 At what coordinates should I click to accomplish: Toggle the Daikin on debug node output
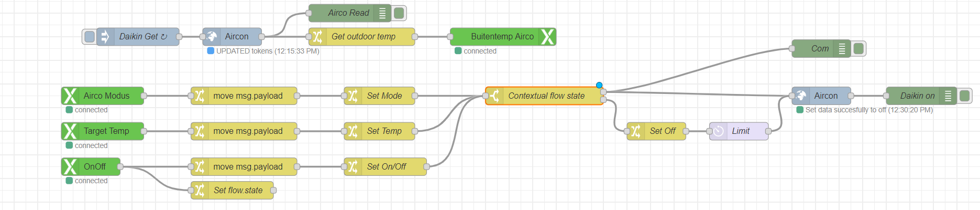[965, 96]
